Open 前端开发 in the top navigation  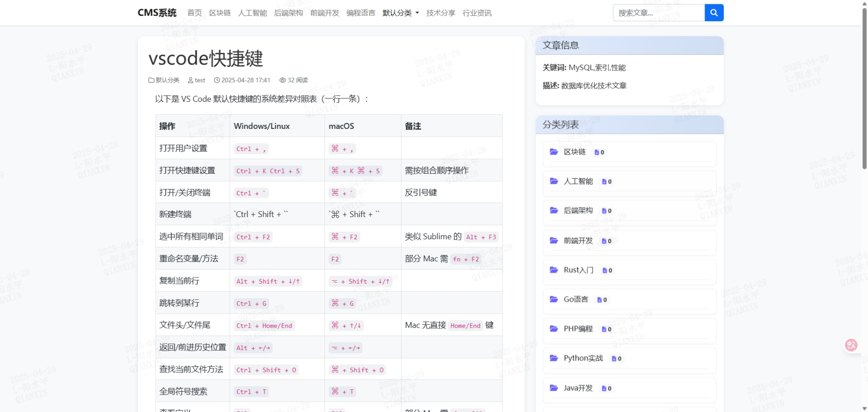(325, 13)
